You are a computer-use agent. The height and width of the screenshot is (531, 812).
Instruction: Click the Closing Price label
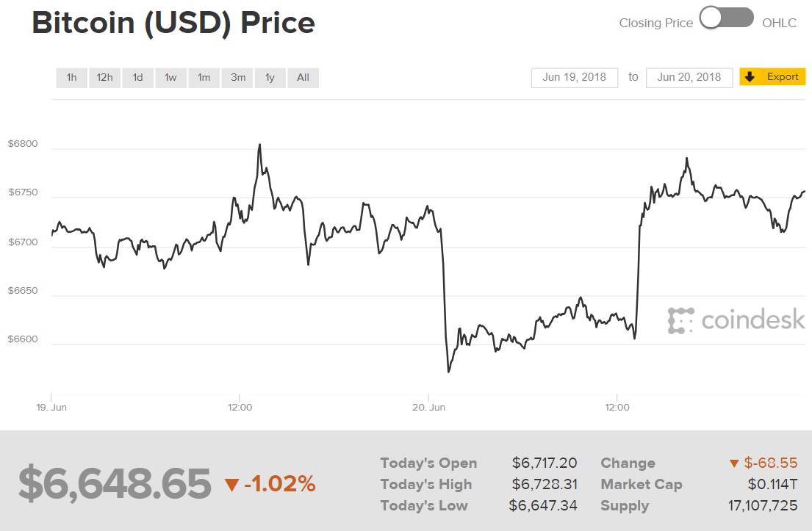click(x=655, y=23)
